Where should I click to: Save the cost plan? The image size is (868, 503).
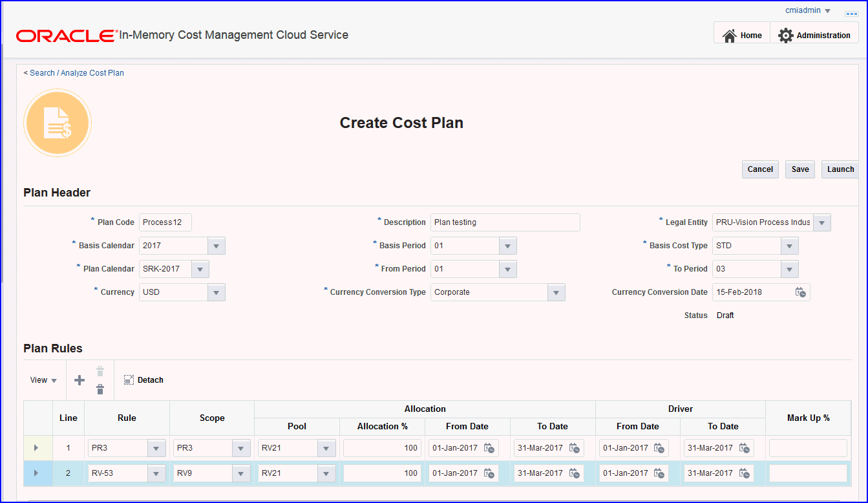tap(800, 169)
